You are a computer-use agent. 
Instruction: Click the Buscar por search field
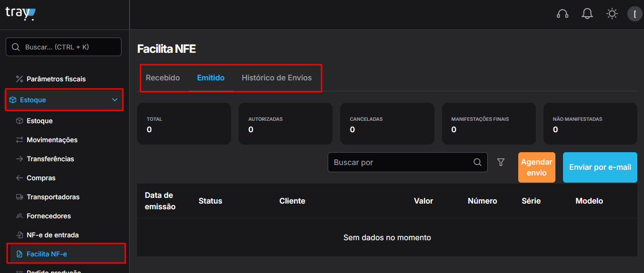tap(408, 162)
